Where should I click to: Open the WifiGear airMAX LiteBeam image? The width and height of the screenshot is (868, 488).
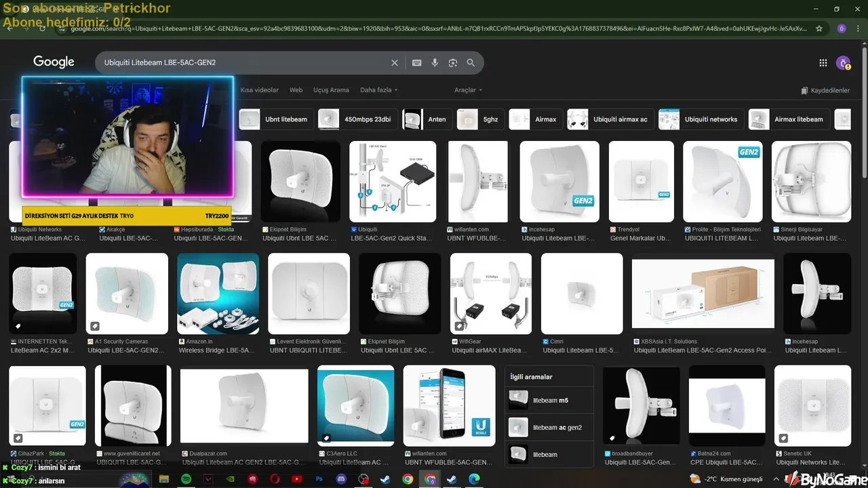[491, 293]
